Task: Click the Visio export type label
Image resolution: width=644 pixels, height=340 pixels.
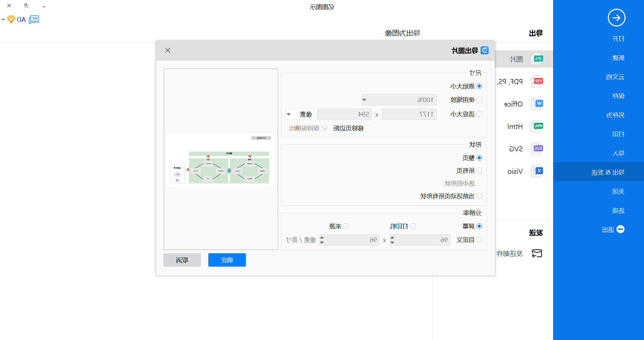Action: coord(515,172)
